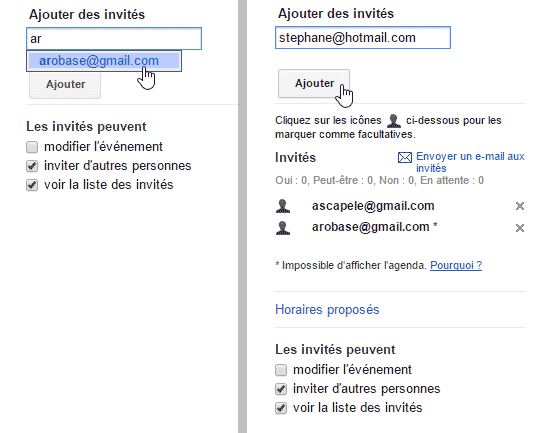Open the 'Pourquoi ?' link
The height and width of the screenshot is (433, 548).
(456, 265)
